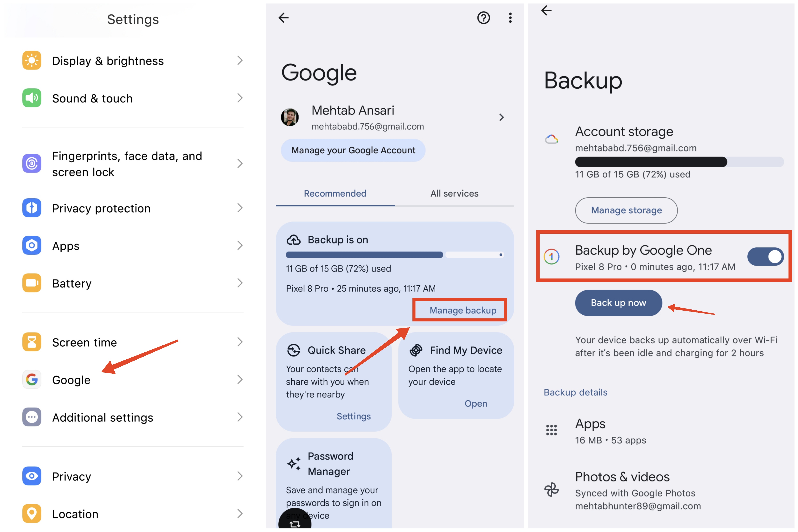Tap the Password Manager card

click(334, 483)
